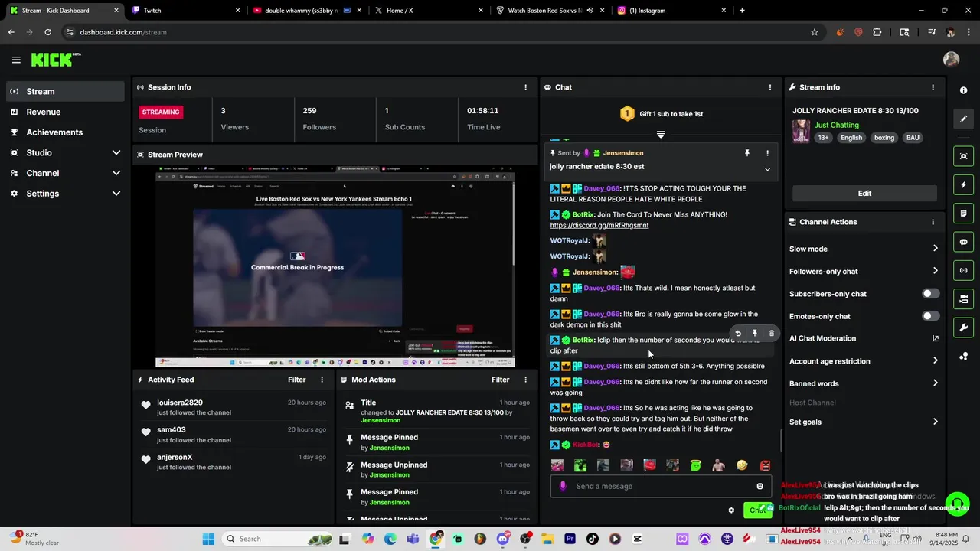Open Windows Start menu
This screenshot has height=551, width=980.
(x=208, y=539)
